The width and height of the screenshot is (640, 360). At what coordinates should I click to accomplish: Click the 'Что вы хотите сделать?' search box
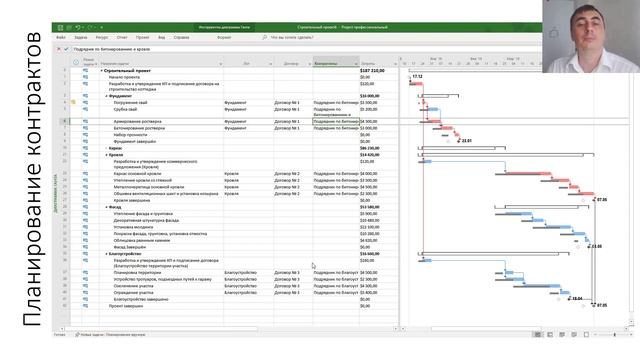pyautogui.click(x=292, y=37)
